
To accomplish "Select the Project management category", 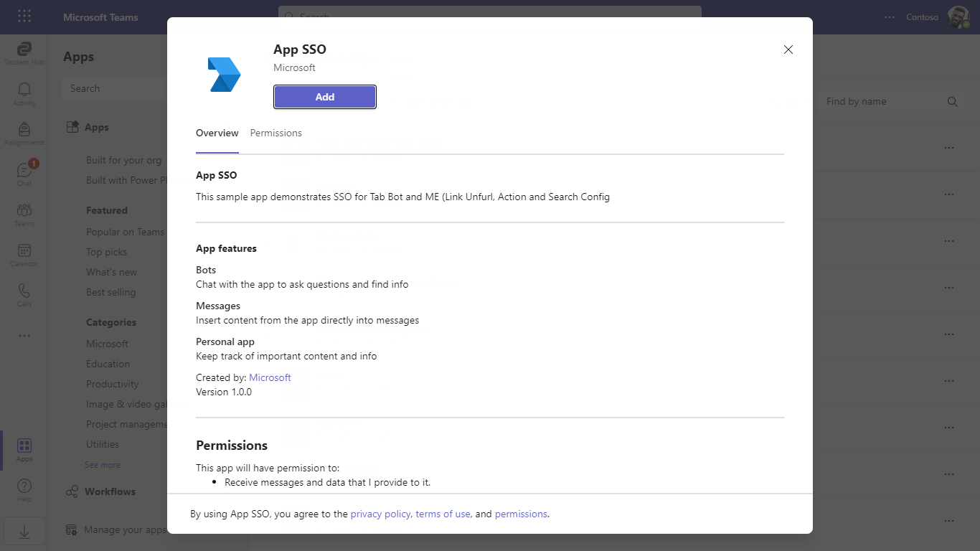I will click(126, 424).
